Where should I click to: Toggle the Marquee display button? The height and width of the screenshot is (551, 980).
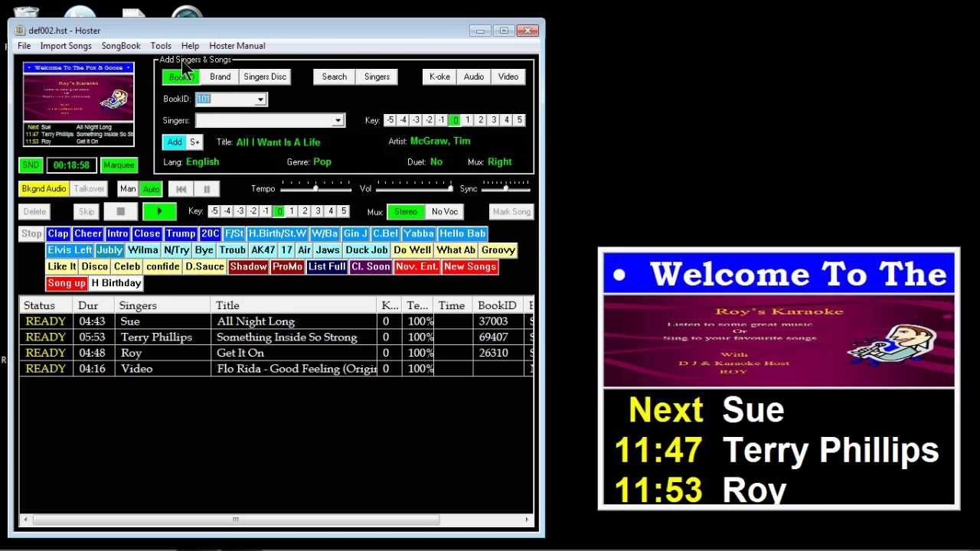pyautogui.click(x=119, y=165)
